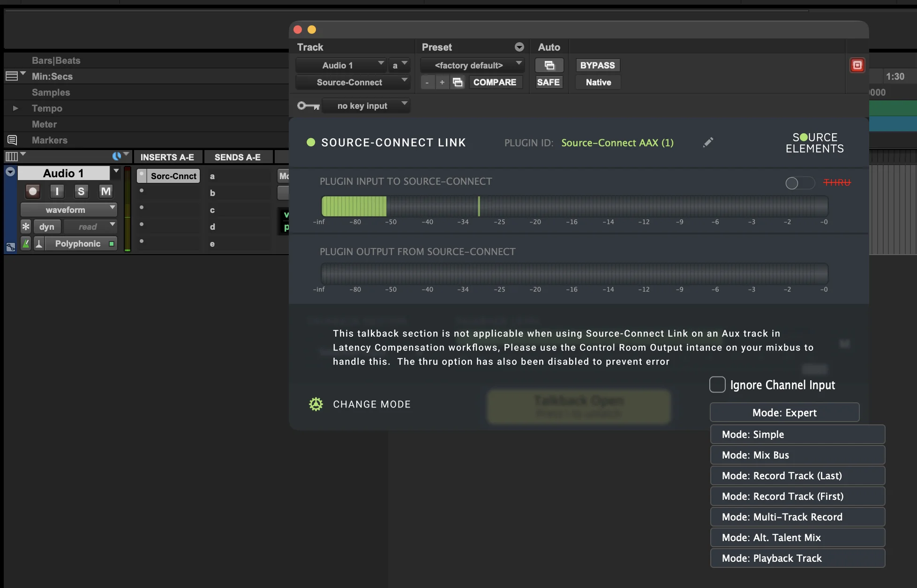The height and width of the screenshot is (588, 917).
Task: Click the Source-Connect AAX (1) plugin ID
Action: point(617,143)
